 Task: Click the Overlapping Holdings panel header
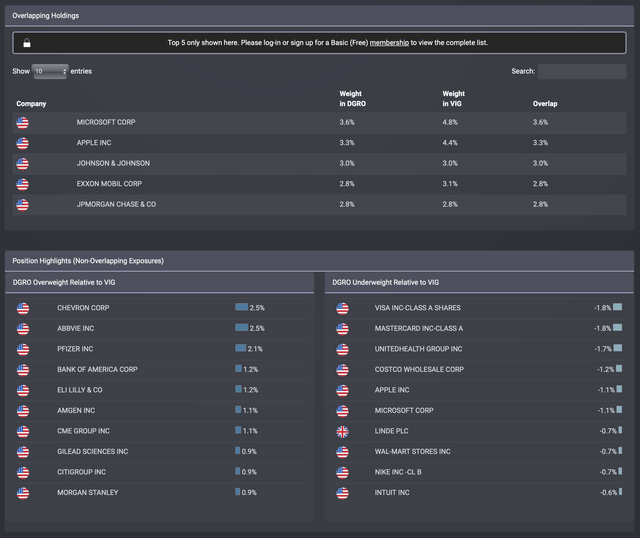(319, 16)
